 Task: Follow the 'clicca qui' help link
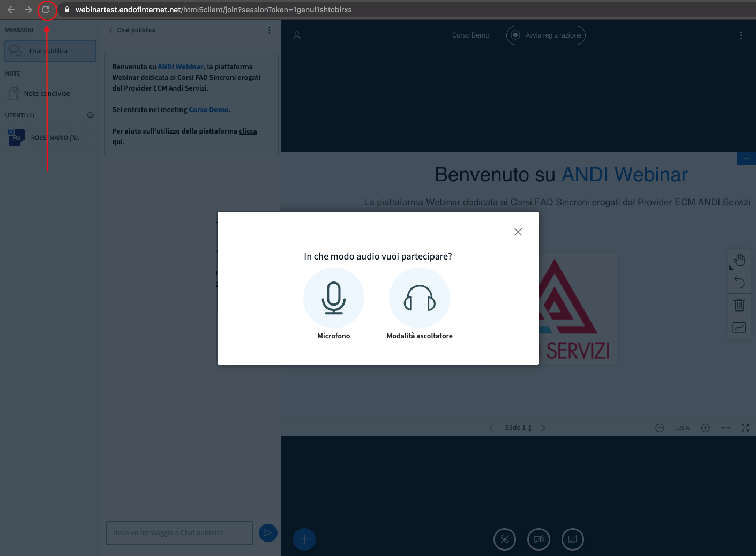pos(248,131)
